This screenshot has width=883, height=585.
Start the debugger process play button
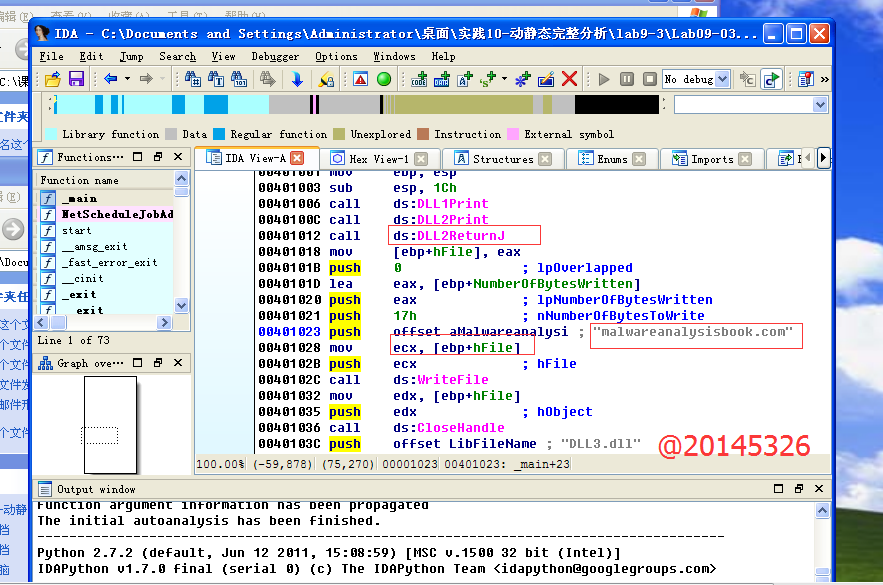coord(603,79)
